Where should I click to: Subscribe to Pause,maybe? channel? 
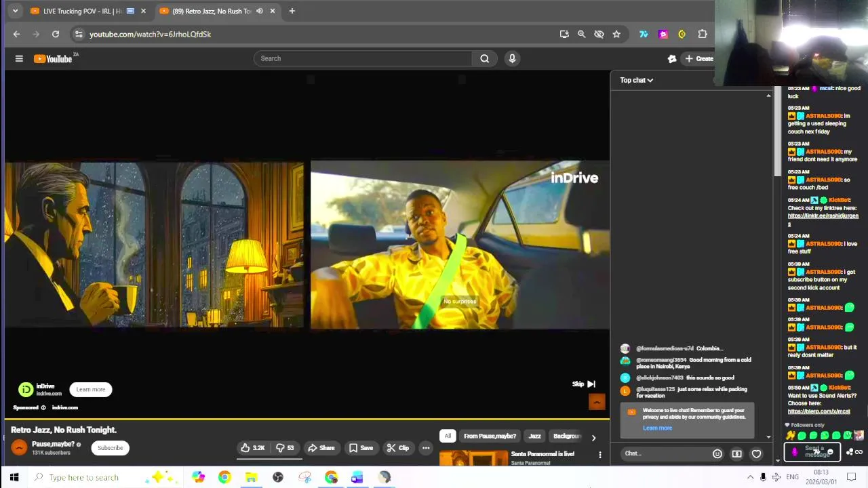tap(110, 448)
